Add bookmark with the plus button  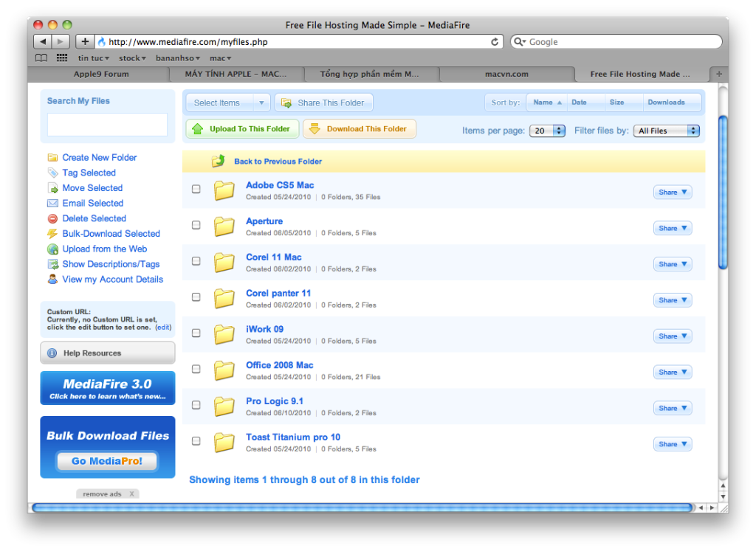coord(85,42)
